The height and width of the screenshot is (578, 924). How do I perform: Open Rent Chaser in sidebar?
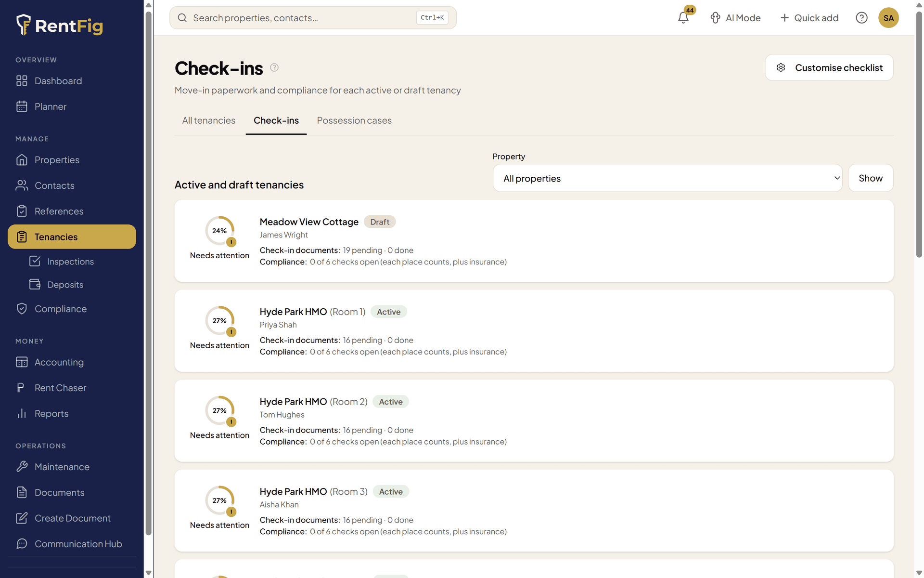72,388
